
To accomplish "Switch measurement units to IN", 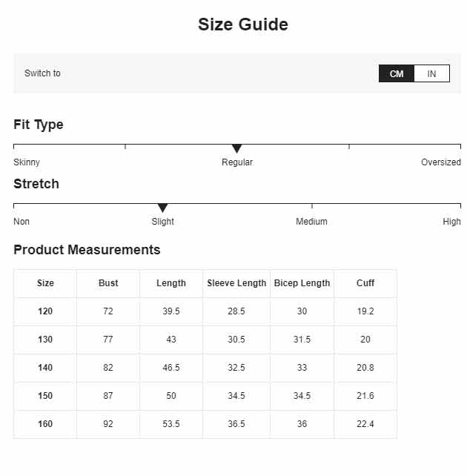I will [x=431, y=73].
